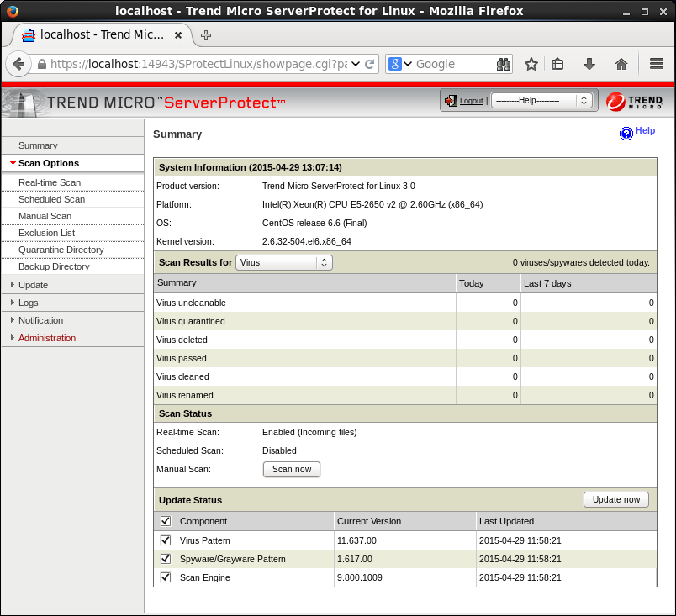This screenshot has height=616, width=676.
Task: Click Virus Pattern version 11.637.00
Action: pos(356,540)
